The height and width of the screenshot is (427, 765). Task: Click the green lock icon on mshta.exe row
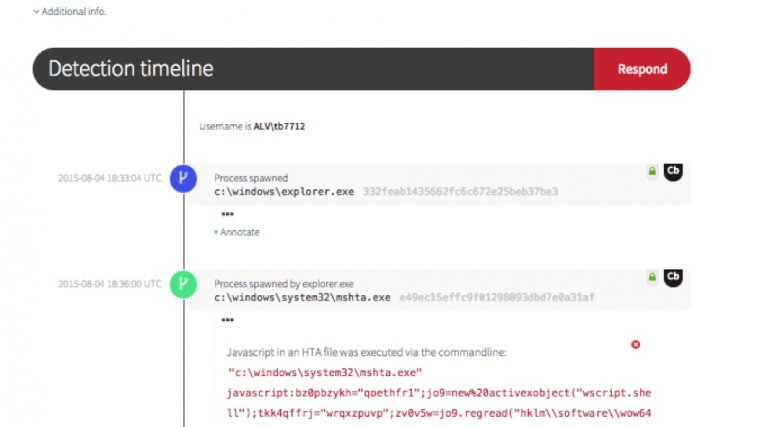tap(652, 277)
